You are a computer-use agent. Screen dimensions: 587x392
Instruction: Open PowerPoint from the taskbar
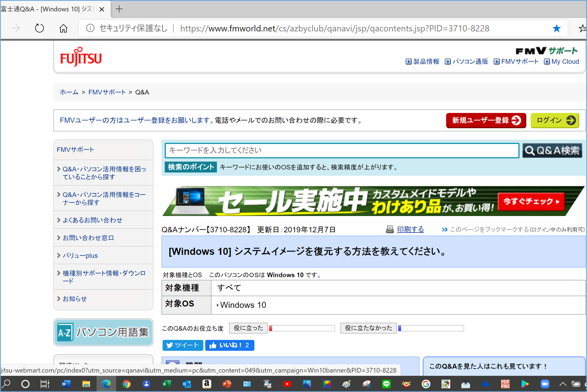coord(227,384)
